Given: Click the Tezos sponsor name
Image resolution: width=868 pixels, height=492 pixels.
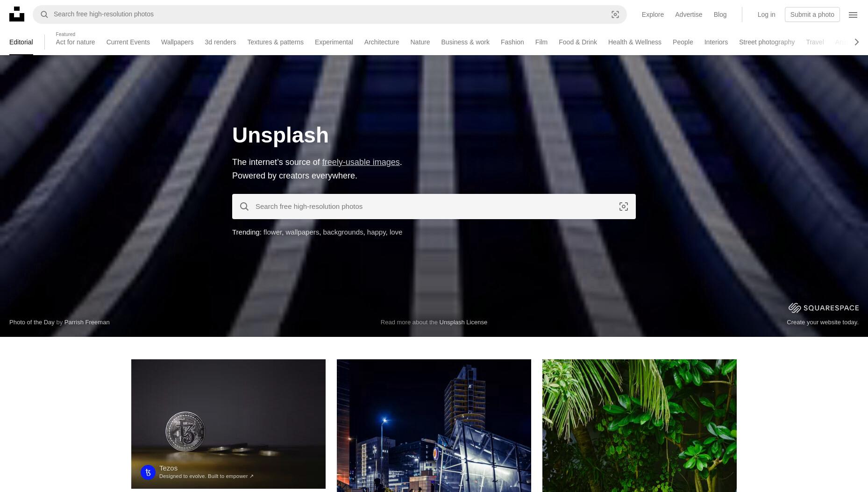Looking at the screenshot, I should [168, 468].
